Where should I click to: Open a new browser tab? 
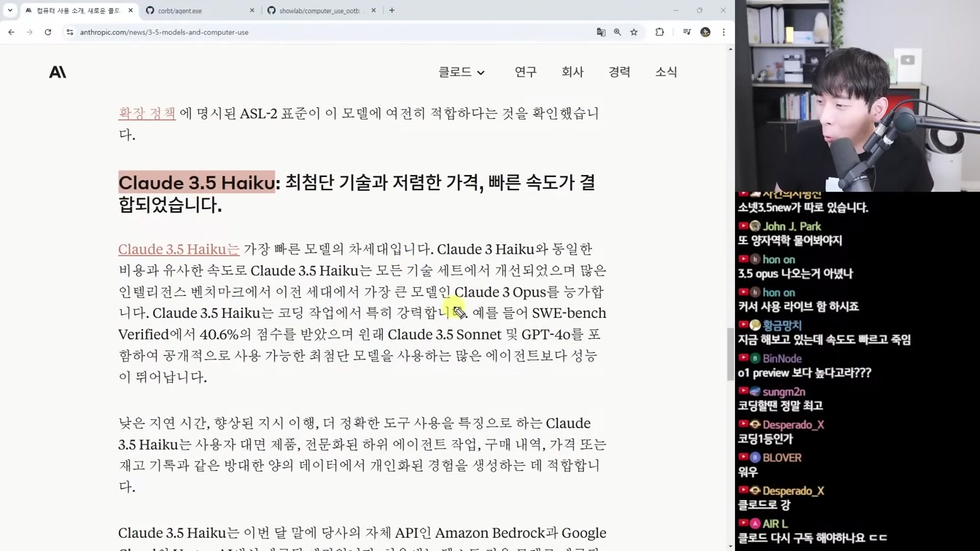(392, 10)
